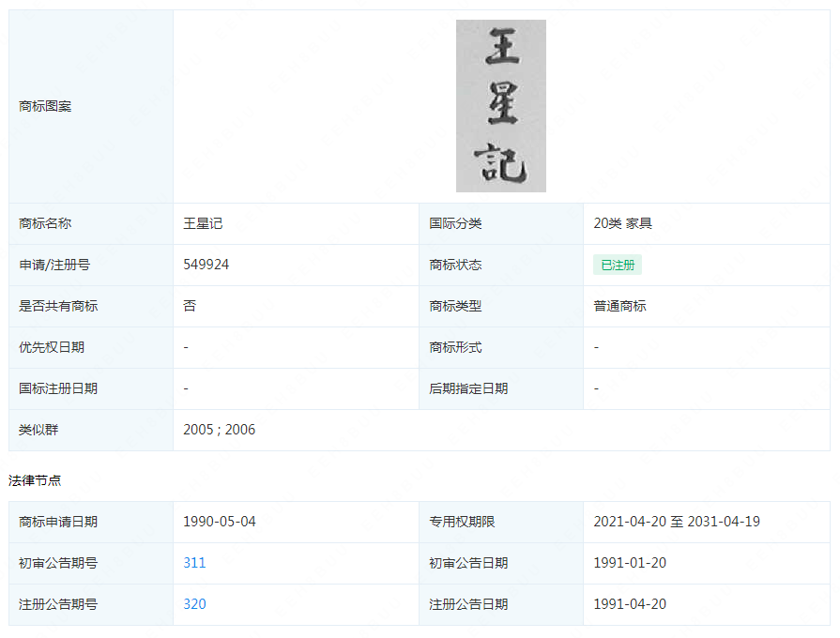Click the 申请/注册号 label
840x638 pixels.
coord(54,265)
